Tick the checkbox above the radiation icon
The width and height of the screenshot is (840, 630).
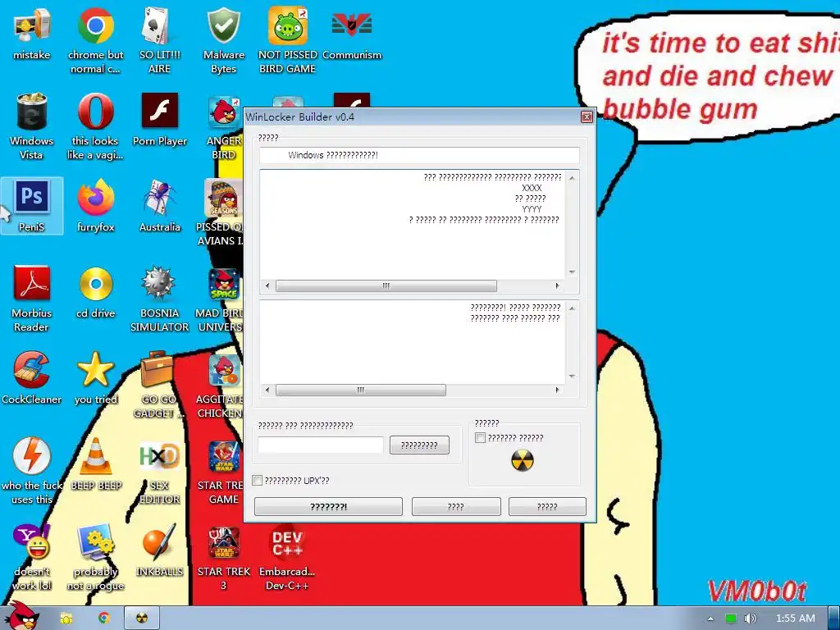point(480,438)
